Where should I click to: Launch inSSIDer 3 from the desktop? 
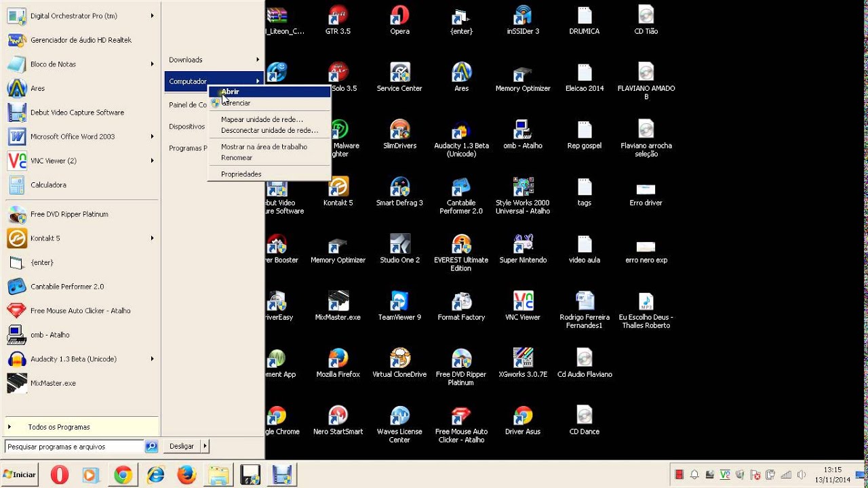[x=523, y=20]
